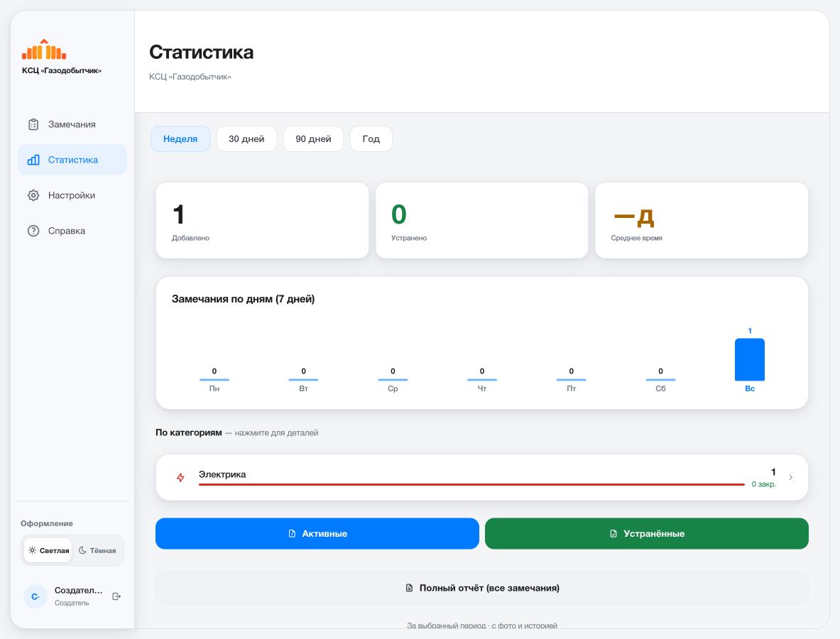The width and height of the screenshot is (840, 639).
Task: Click the blue Вс bar in chart
Action: pyautogui.click(x=749, y=359)
